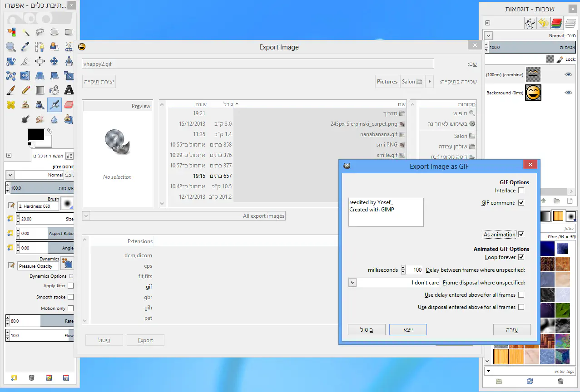Viewport: 580px width, 392px height.
Task: Choose the Bucket Fill tool
Action: [55, 90]
